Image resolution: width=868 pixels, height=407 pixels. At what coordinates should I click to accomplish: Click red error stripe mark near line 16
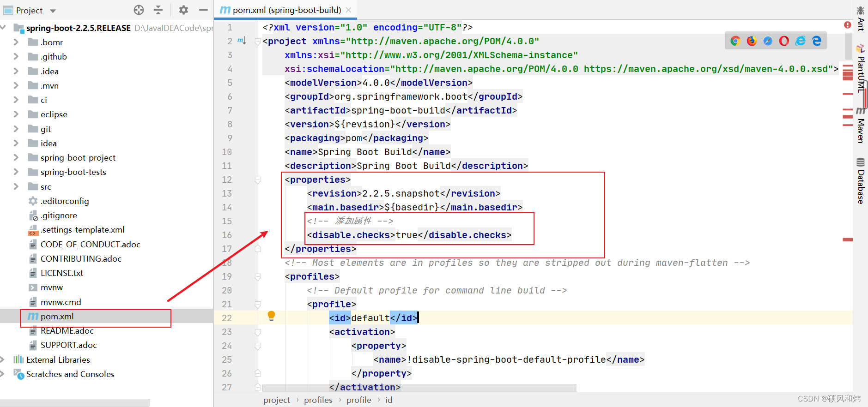(x=848, y=239)
